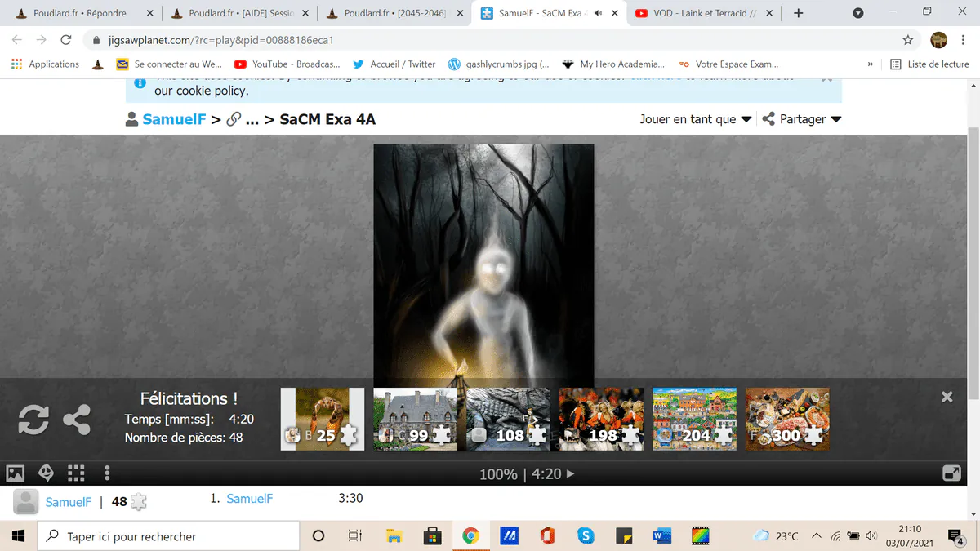
Task: Expand the Jouer en tant que dropdown
Action: point(695,119)
